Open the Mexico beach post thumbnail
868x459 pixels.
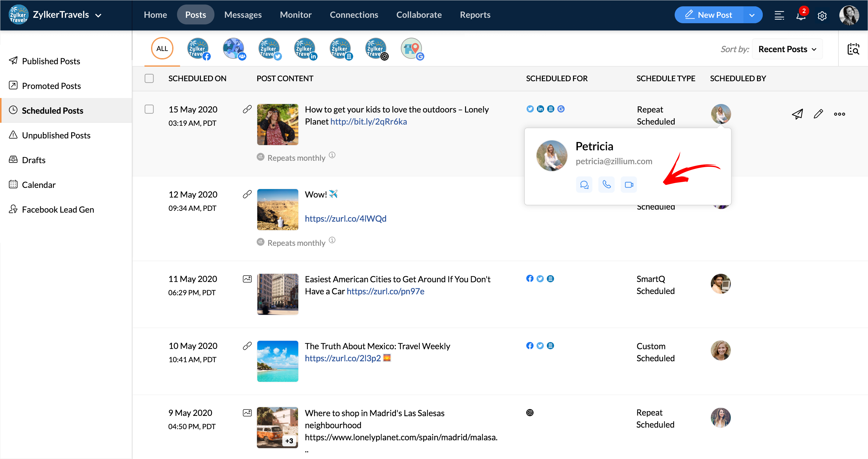pyautogui.click(x=277, y=361)
